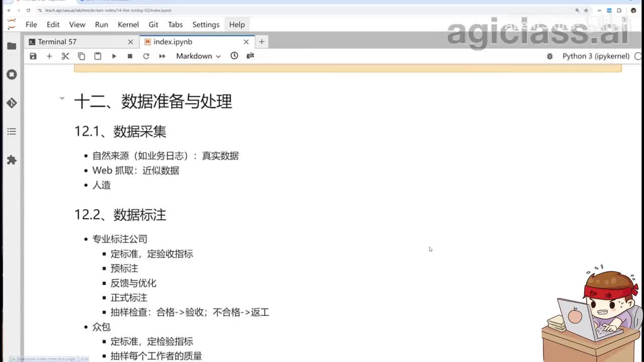The width and height of the screenshot is (644, 362).
Task: Open the extension manager puzzle icon
Action: click(11, 160)
